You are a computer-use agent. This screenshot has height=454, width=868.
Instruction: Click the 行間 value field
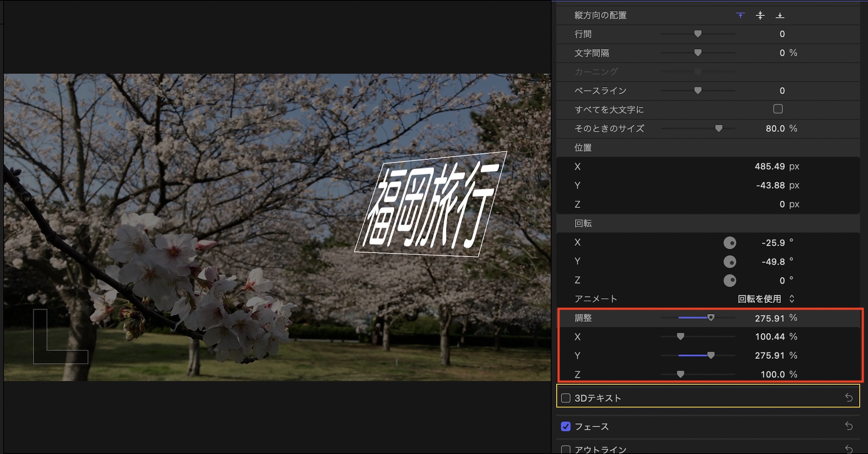coord(782,34)
